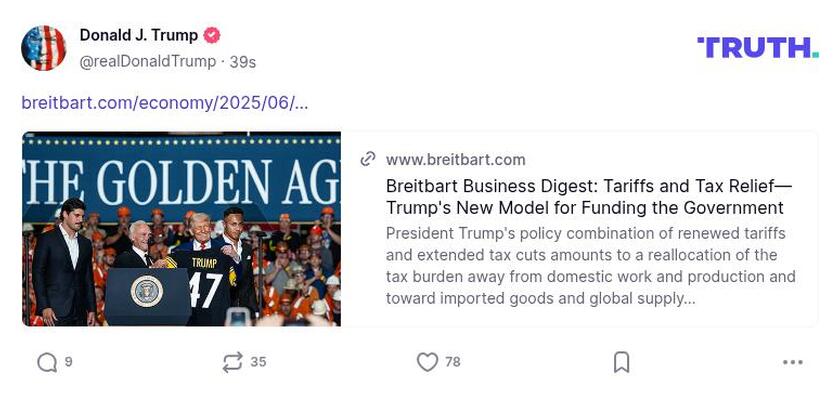Click the ReTruth arrows icon

232,362
